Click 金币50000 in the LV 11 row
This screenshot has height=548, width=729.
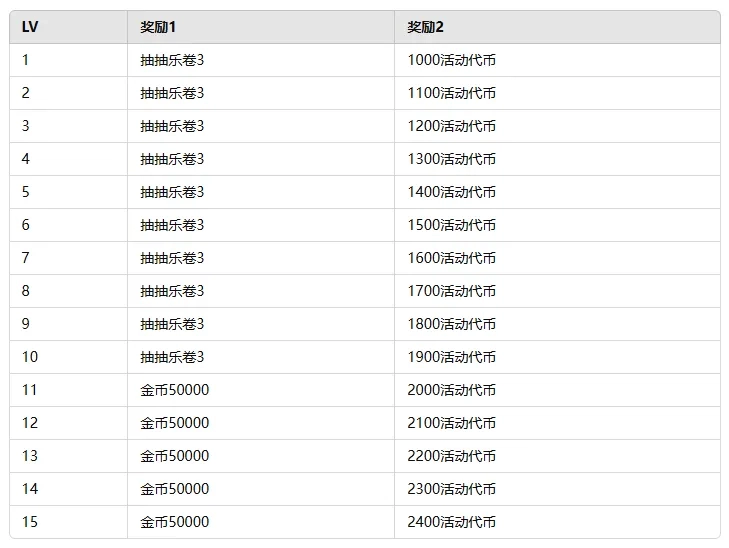(x=175, y=390)
